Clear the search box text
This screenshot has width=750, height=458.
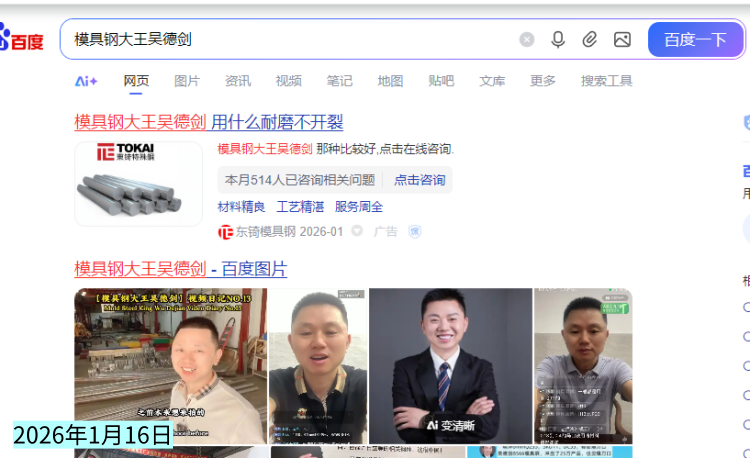[527, 40]
